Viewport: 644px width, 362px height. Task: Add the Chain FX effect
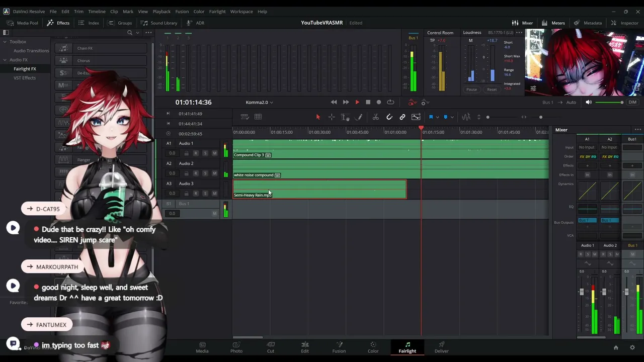(101, 48)
